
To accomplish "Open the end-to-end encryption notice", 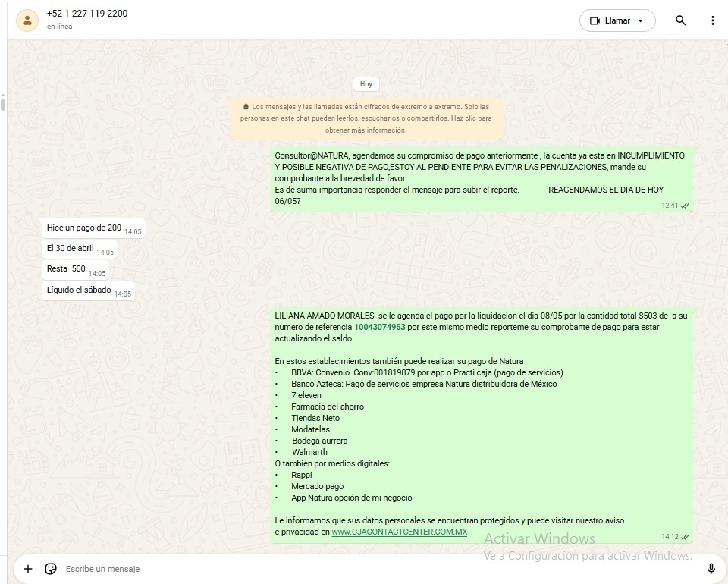I will click(x=366, y=118).
